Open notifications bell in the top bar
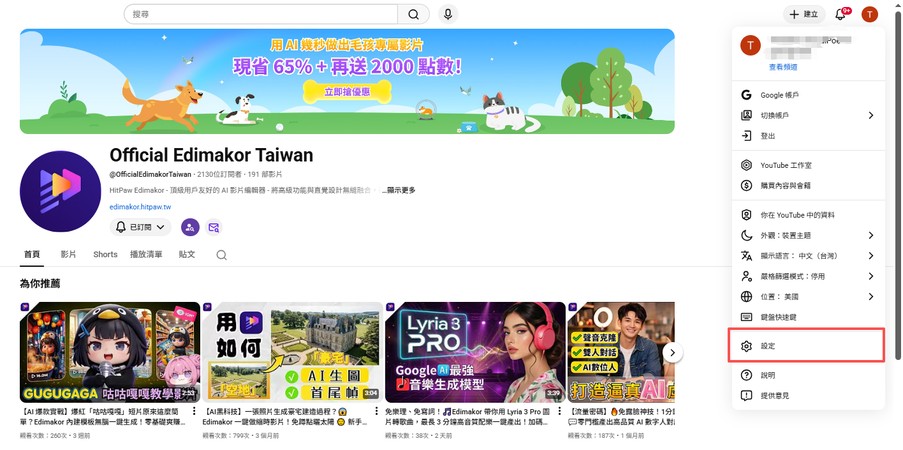The width and height of the screenshot is (903, 450). point(841,14)
